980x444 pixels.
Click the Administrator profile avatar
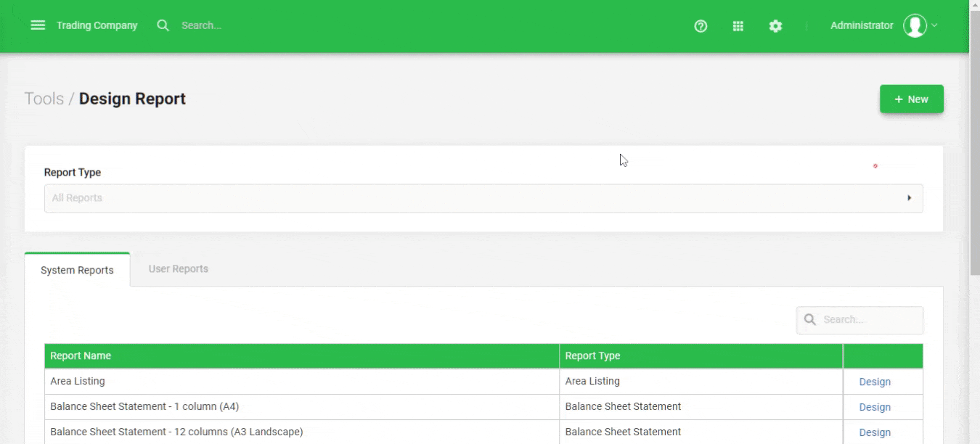(915, 25)
